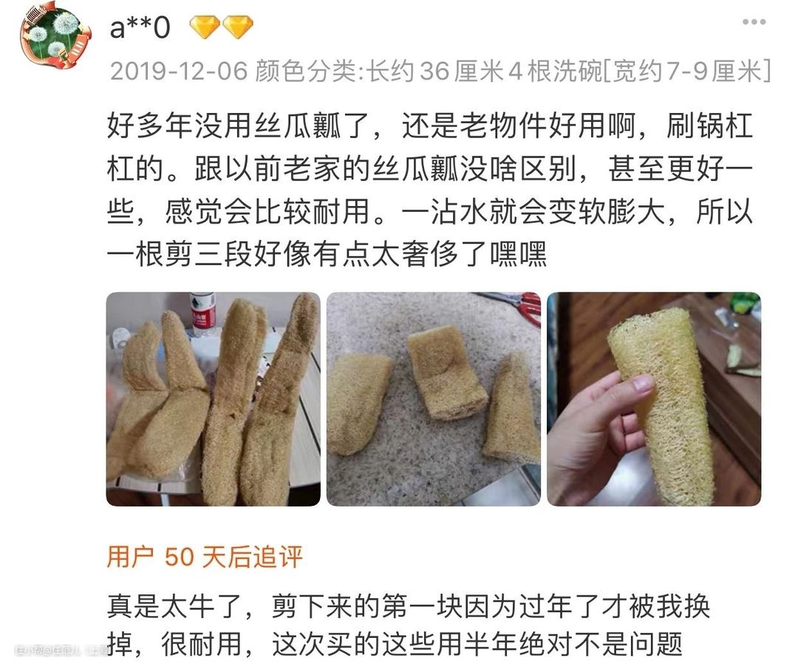Click the water bottle in first photo

click(202, 313)
